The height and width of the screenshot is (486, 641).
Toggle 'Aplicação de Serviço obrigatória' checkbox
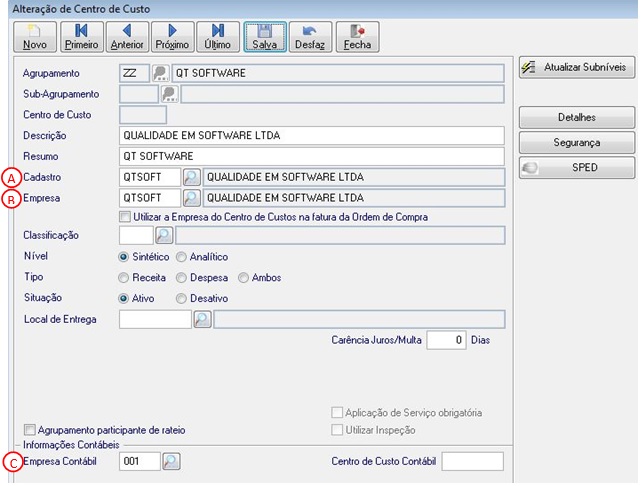337,412
